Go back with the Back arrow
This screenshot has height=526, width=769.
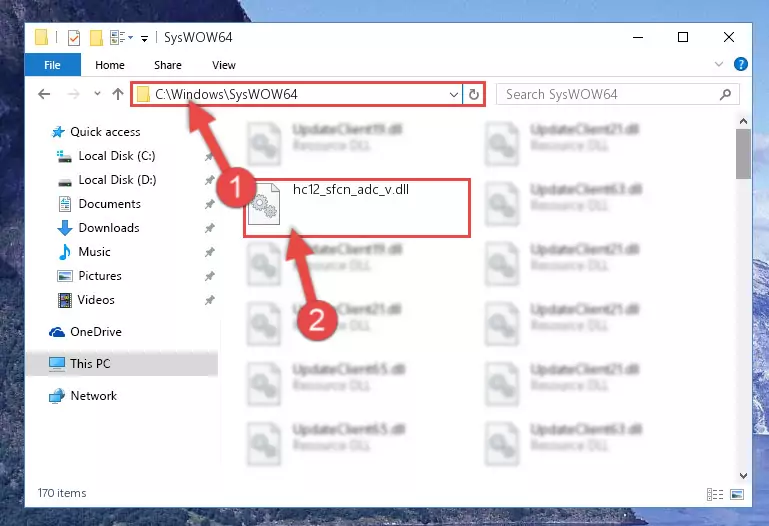tap(44, 94)
